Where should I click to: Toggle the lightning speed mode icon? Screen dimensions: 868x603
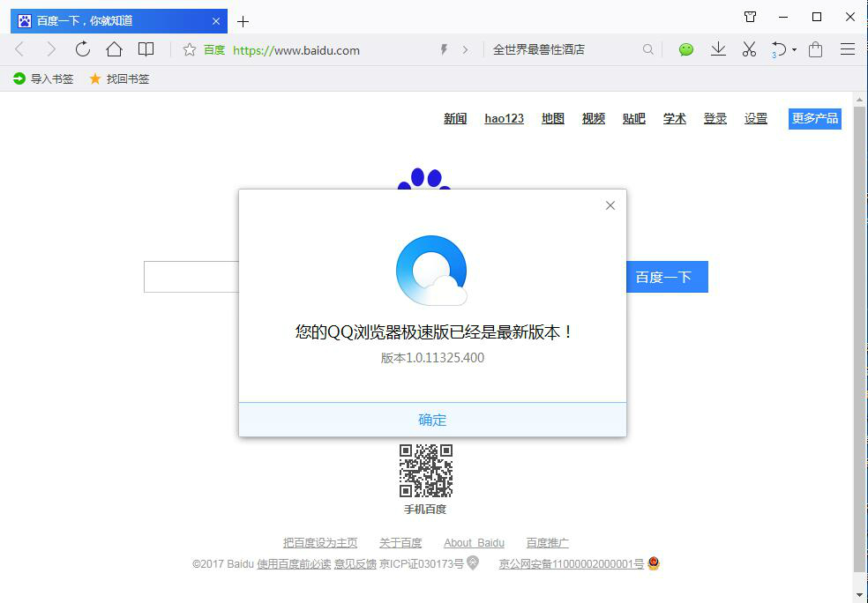point(444,49)
